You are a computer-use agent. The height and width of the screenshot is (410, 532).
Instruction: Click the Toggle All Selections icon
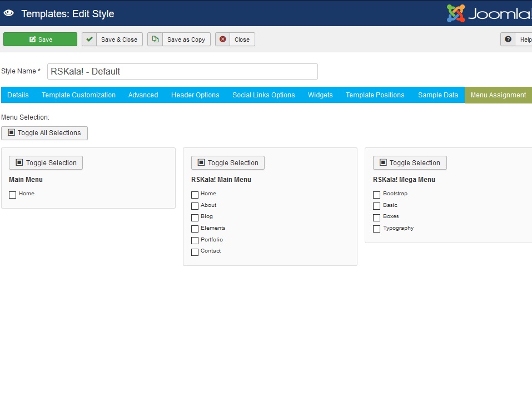(11, 133)
